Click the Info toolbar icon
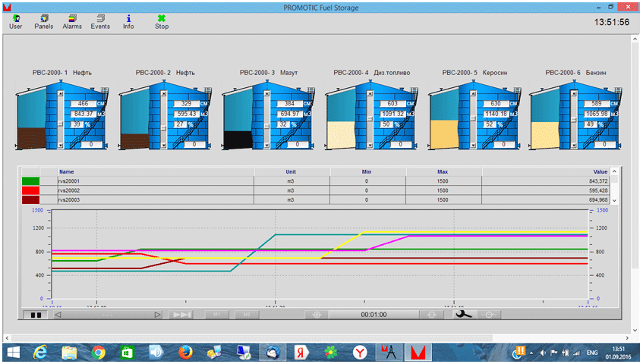The image size is (643, 364). [128, 20]
